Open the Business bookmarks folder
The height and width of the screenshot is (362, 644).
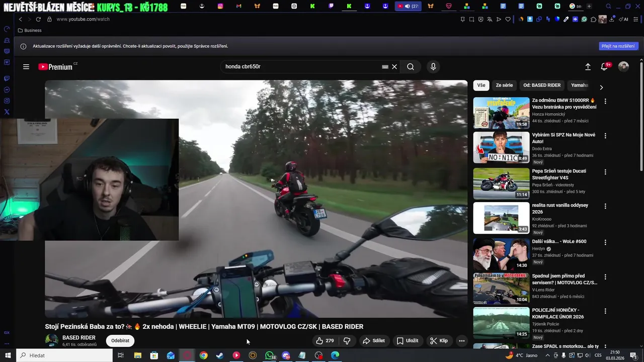(x=30, y=30)
